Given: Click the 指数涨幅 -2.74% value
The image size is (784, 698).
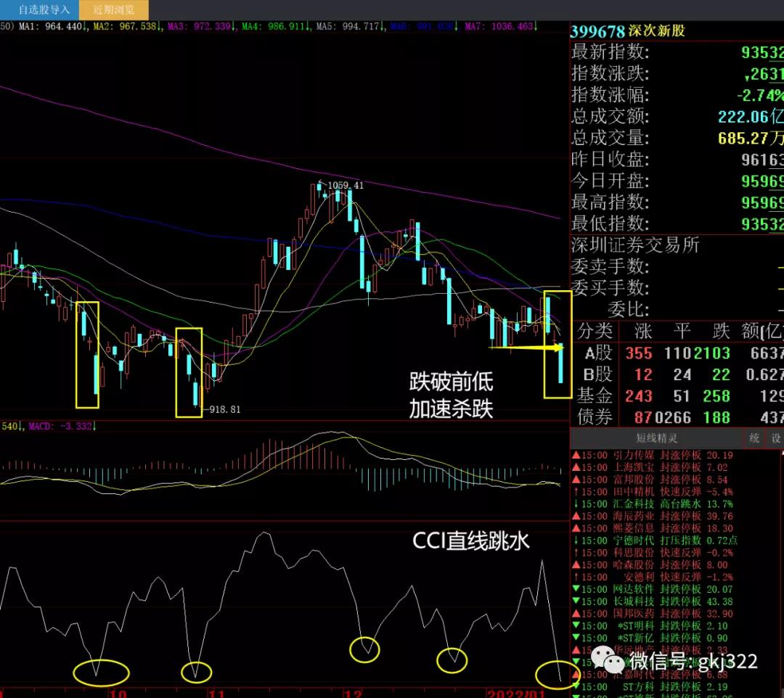Looking at the screenshot, I should tap(760, 96).
